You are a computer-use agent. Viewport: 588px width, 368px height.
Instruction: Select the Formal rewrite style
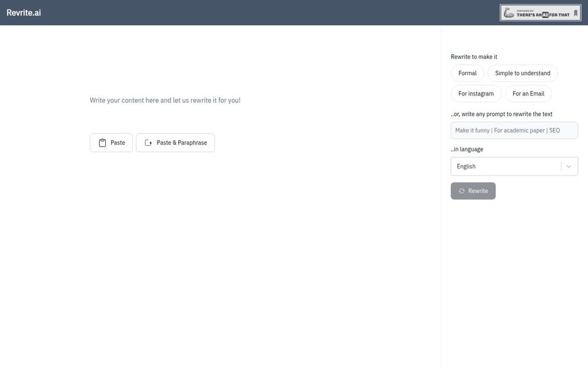(x=467, y=73)
